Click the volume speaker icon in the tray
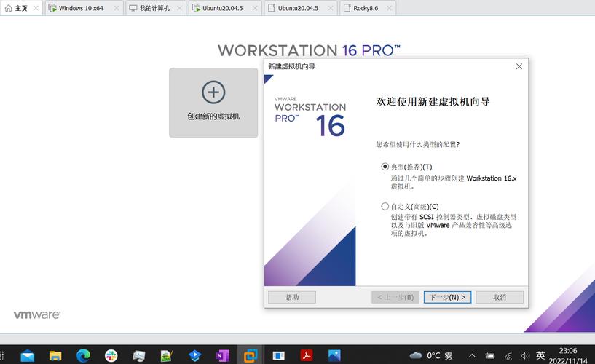 click(x=525, y=356)
